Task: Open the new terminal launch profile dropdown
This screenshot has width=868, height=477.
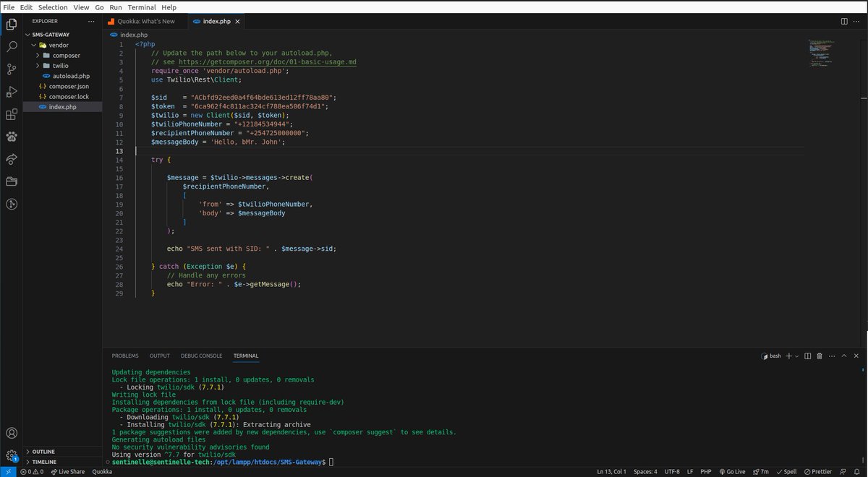Action: point(796,356)
